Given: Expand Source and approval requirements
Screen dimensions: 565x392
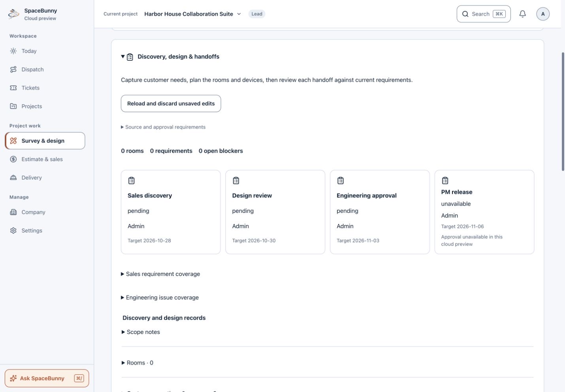Looking at the screenshot, I should [163, 127].
